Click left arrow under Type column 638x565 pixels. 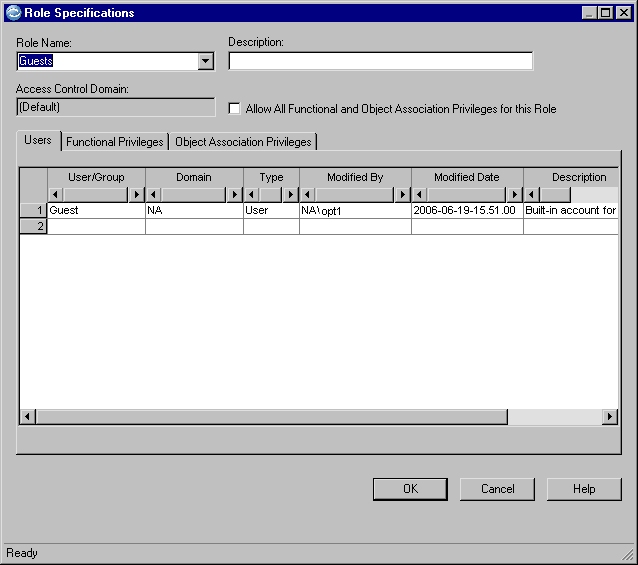[251, 195]
